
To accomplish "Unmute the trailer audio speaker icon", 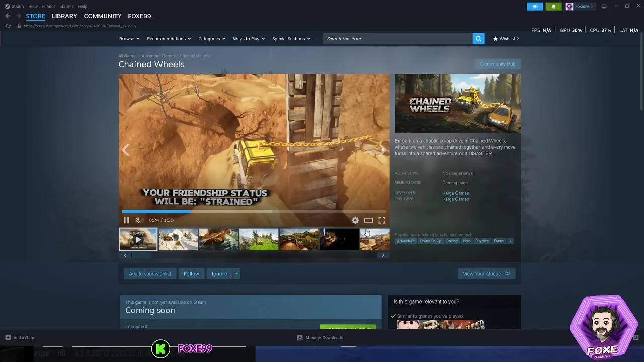I will [139, 220].
